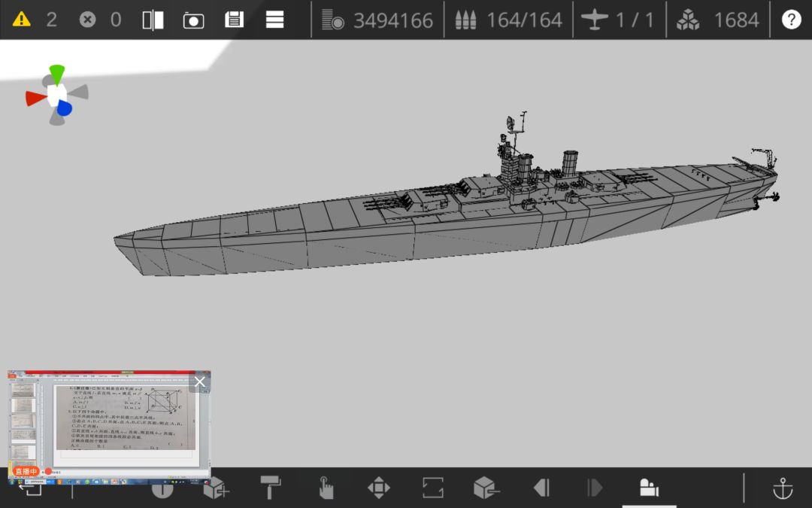The width and height of the screenshot is (812, 508).
Task: Save the ship with floppy disk icon
Action: click(234, 20)
